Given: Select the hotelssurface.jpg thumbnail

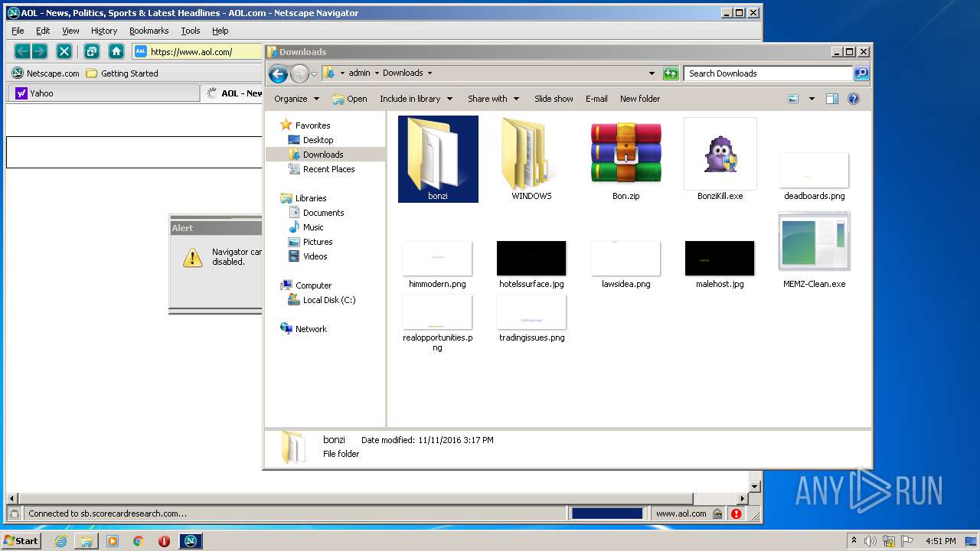Looking at the screenshot, I should click(x=531, y=258).
